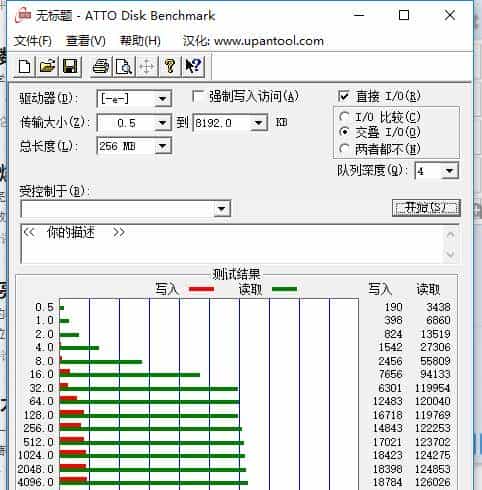Click the New file toolbar icon
The width and height of the screenshot is (482, 490).
click(x=25, y=67)
